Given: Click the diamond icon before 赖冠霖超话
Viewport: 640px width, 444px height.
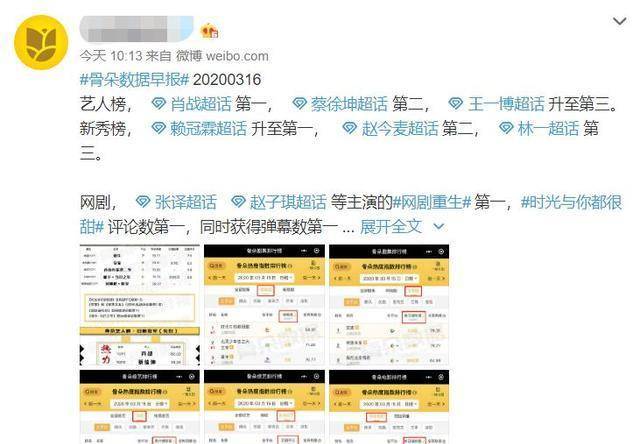Looking at the screenshot, I should pyautogui.click(x=157, y=128).
